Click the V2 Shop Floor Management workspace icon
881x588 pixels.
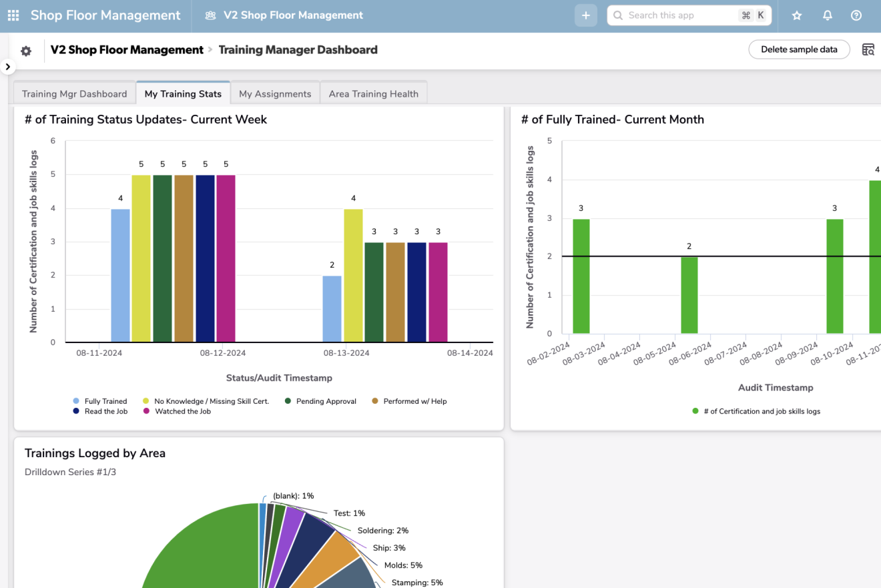point(211,15)
